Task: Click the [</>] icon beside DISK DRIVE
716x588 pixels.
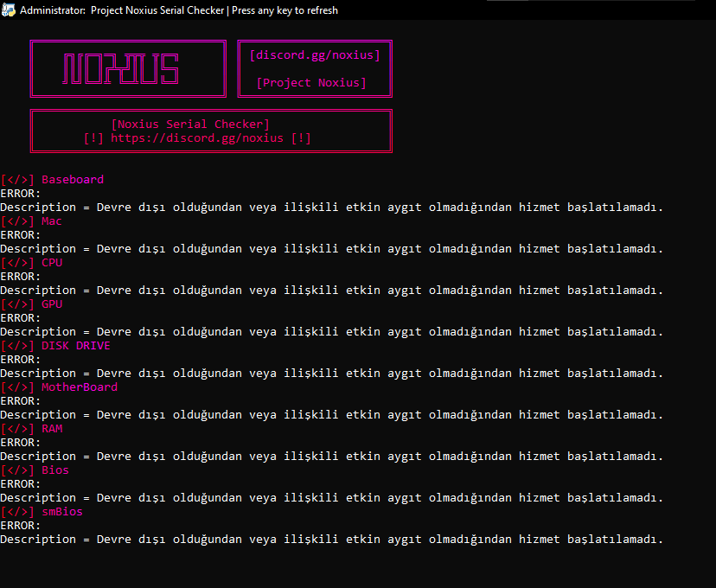Action: pyautogui.click(x=17, y=345)
